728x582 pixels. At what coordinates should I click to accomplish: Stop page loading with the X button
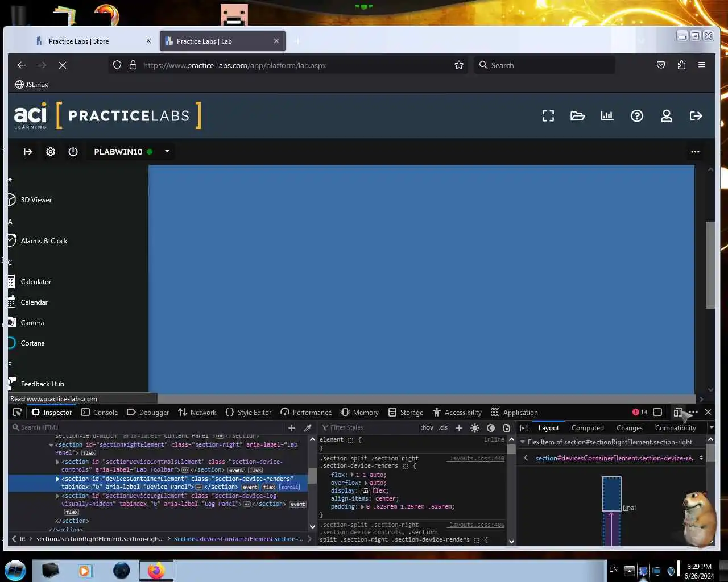coord(63,65)
